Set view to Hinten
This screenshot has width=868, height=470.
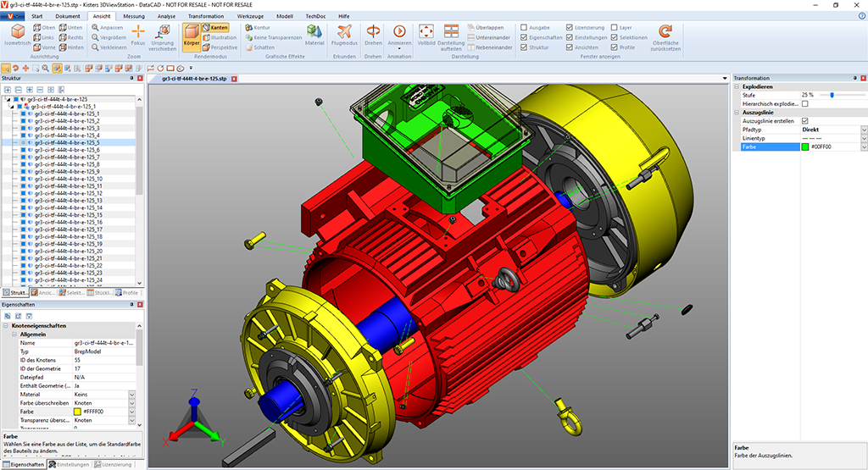click(71, 47)
